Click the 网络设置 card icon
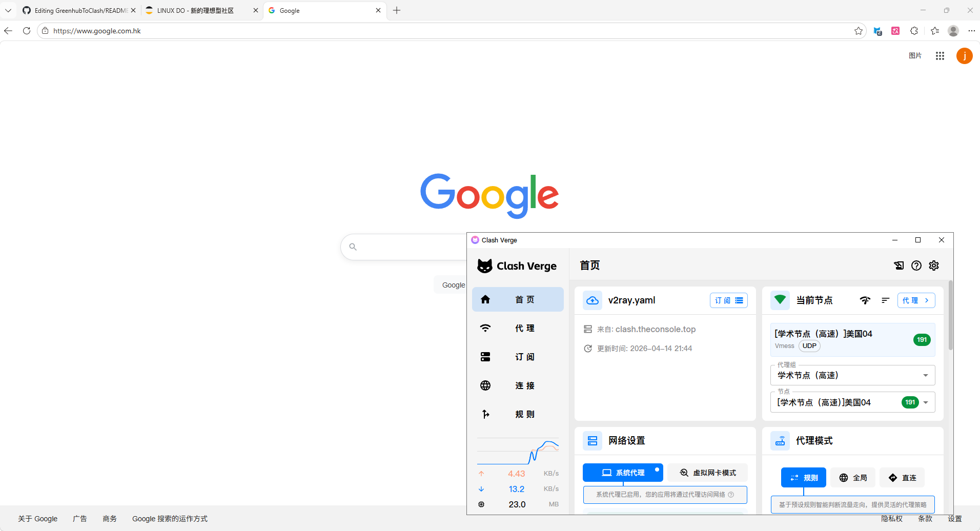The height and width of the screenshot is (531, 980). pos(593,441)
